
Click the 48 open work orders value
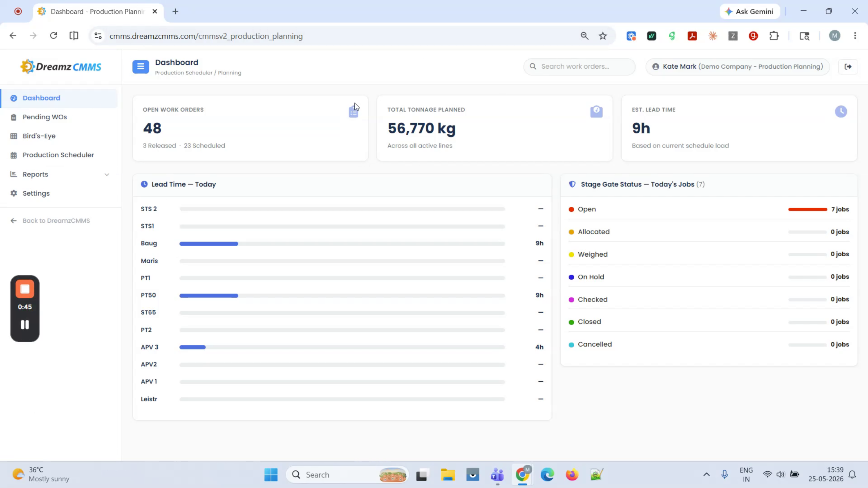click(x=152, y=128)
